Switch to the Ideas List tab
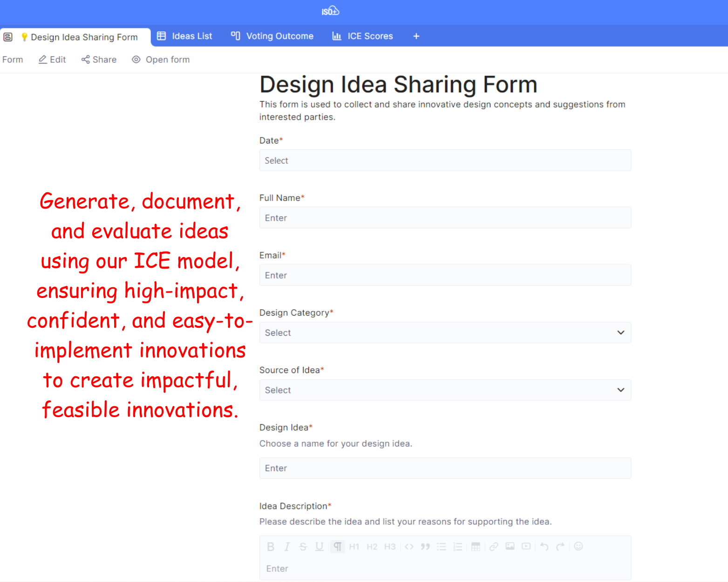 [185, 36]
